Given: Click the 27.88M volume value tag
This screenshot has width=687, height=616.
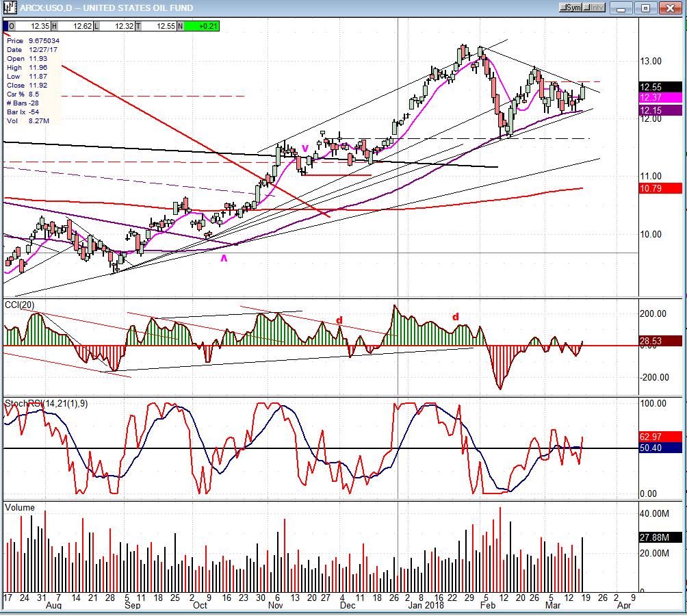Looking at the screenshot, I should coord(660,537).
